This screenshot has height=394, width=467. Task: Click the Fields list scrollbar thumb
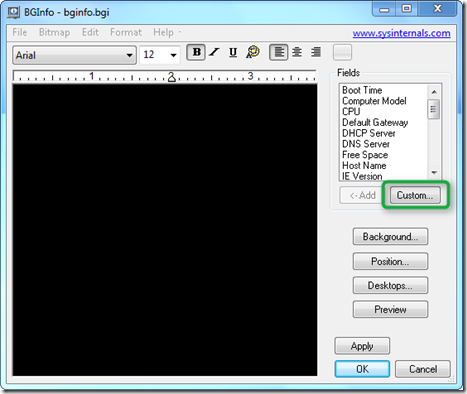[434, 109]
